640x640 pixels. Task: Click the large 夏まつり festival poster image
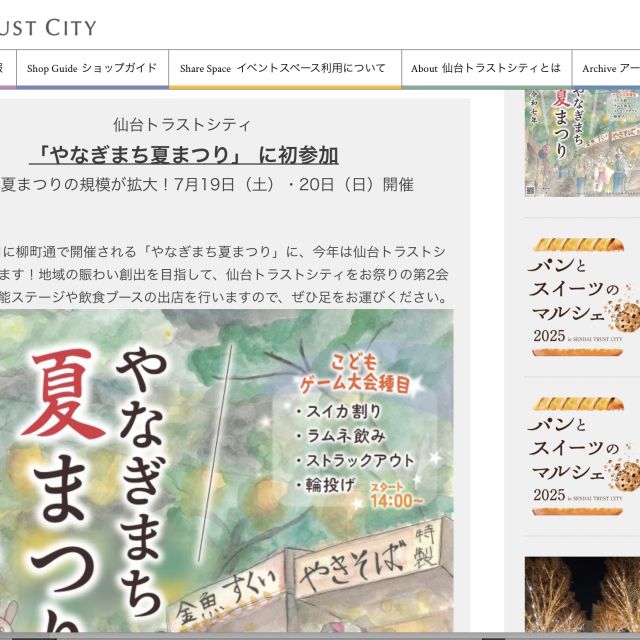click(x=227, y=471)
